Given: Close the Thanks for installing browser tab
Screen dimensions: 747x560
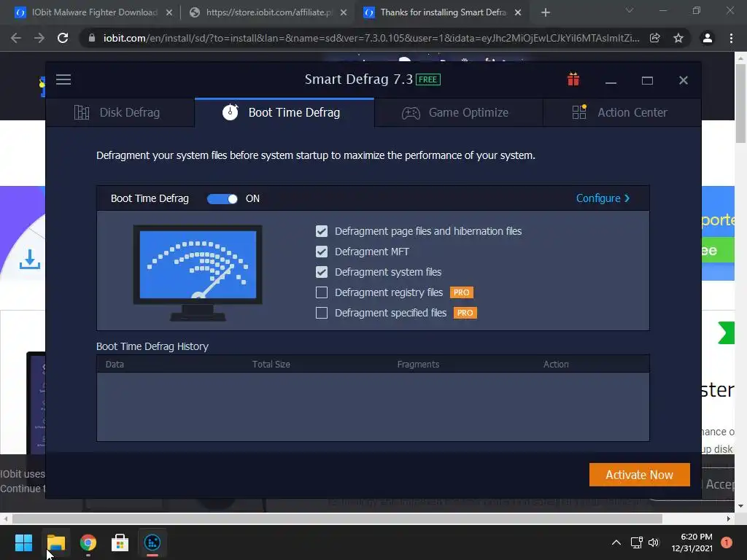Looking at the screenshot, I should (x=518, y=13).
